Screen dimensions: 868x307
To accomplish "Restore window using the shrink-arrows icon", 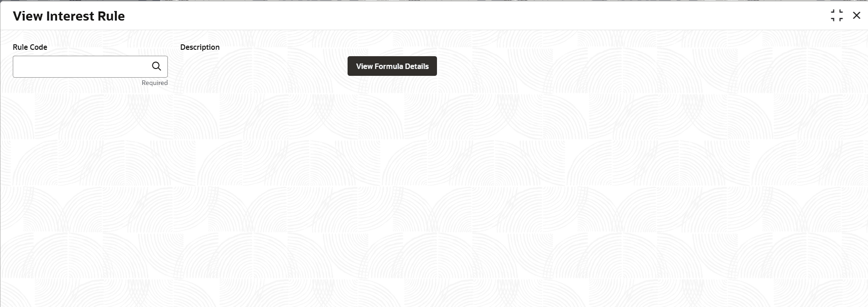I will (x=837, y=16).
